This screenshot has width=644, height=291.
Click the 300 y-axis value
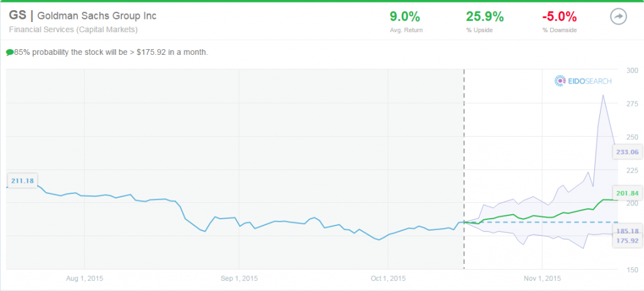click(x=633, y=70)
